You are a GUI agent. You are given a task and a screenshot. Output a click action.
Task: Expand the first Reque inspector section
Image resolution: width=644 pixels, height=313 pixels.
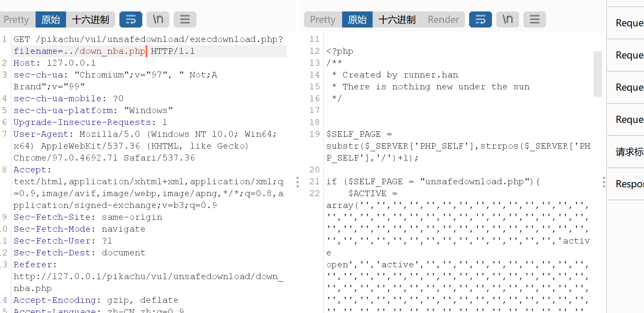(629, 23)
